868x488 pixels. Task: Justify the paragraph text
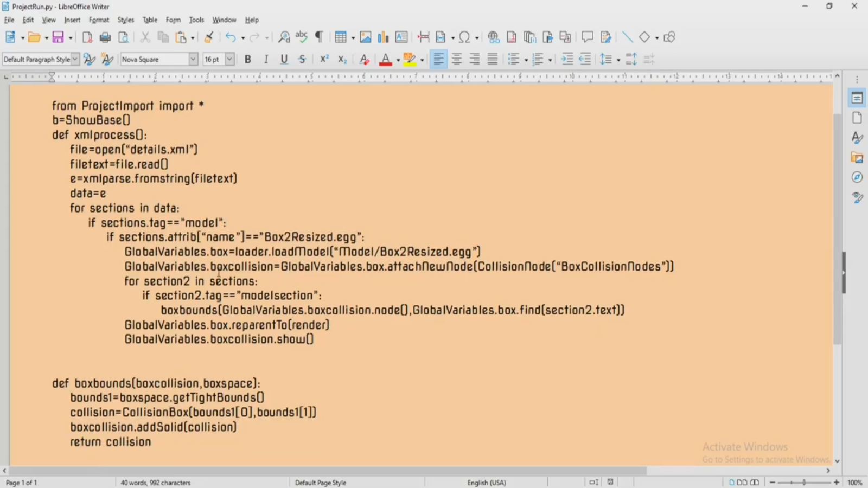point(493,59)
